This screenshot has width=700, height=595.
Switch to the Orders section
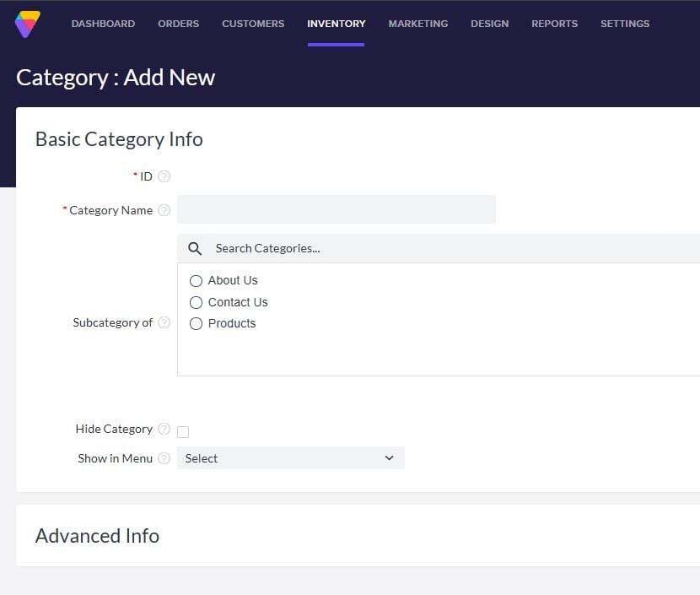178,24
